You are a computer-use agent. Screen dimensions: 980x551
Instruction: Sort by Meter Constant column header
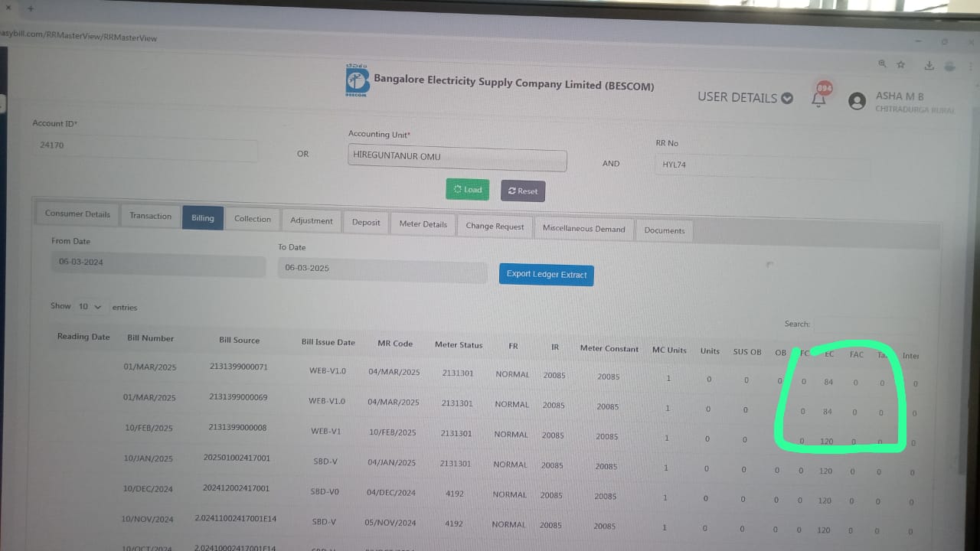(x=609, y=348)
